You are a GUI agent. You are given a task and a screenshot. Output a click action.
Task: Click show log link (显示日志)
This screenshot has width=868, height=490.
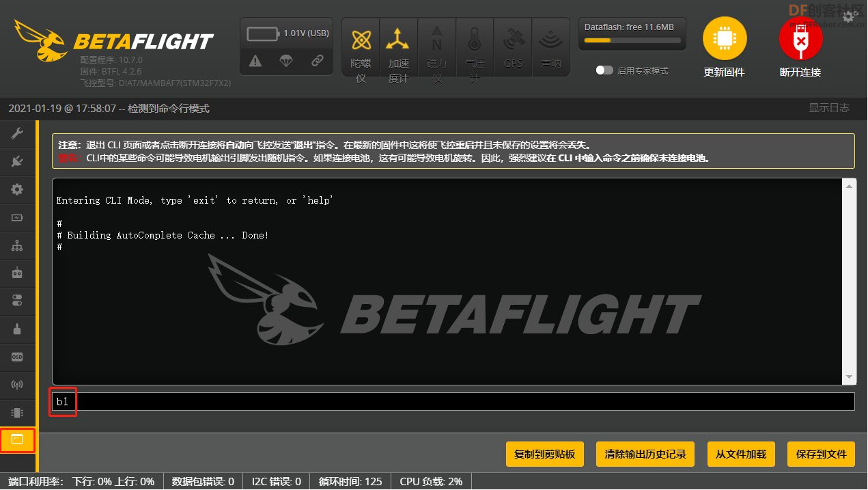(829, 108)
